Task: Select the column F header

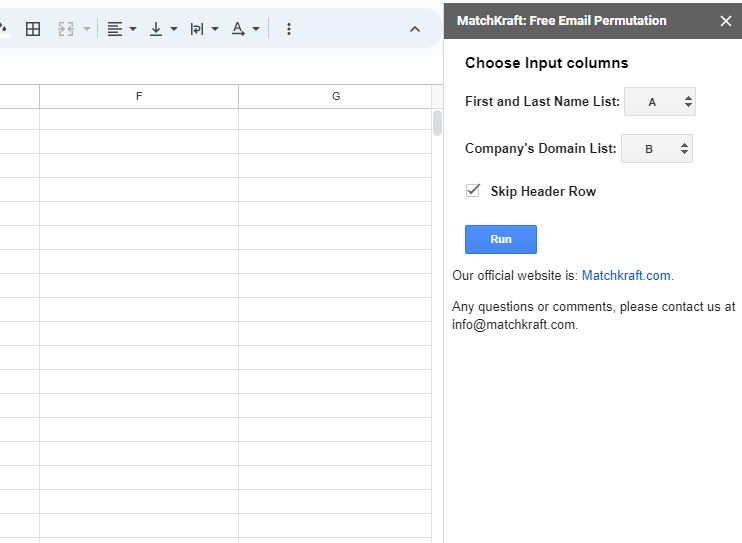Action: point(139,97)
